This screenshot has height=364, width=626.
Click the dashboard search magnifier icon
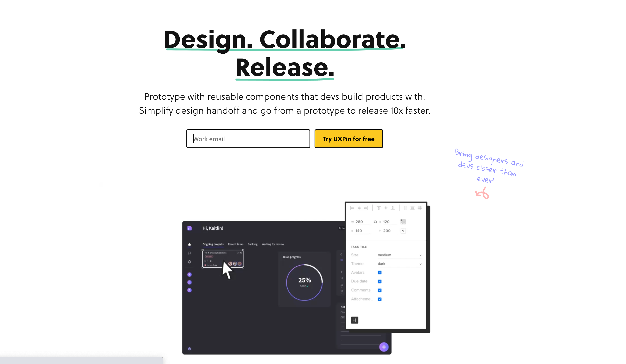(x=340, y=228)
